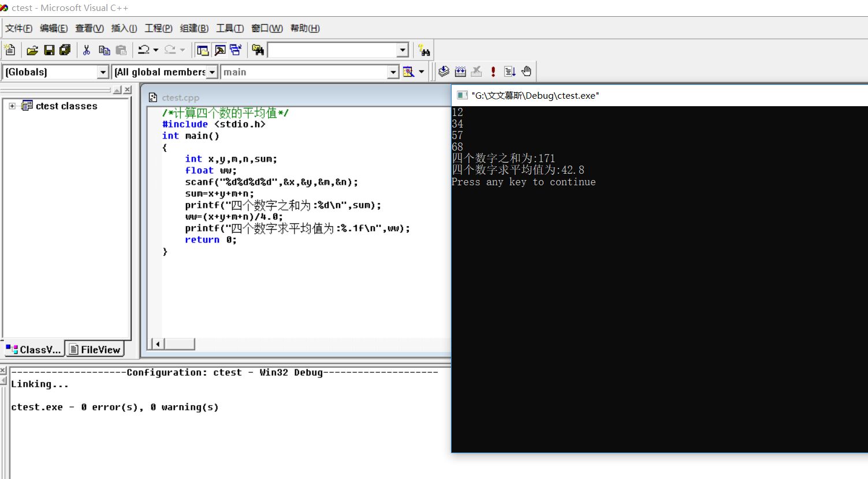
Task: Redo action toolbar icon
Action: (x=170, y=50)
